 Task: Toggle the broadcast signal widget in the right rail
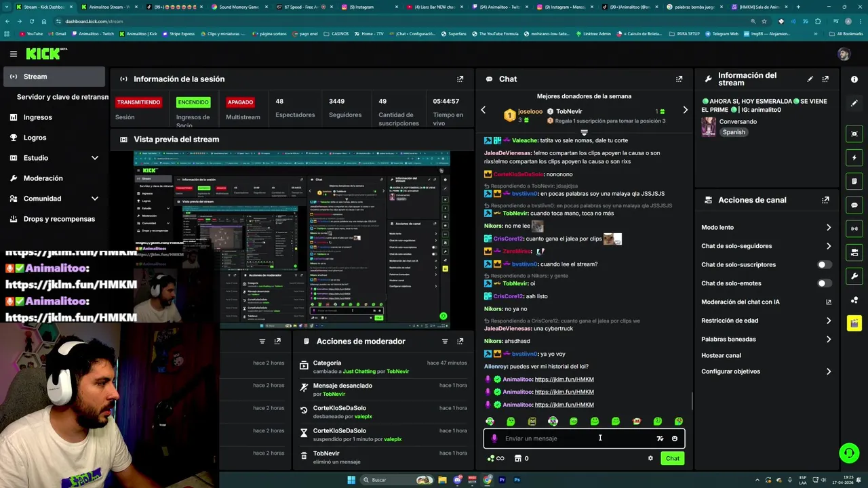[854, 228]
